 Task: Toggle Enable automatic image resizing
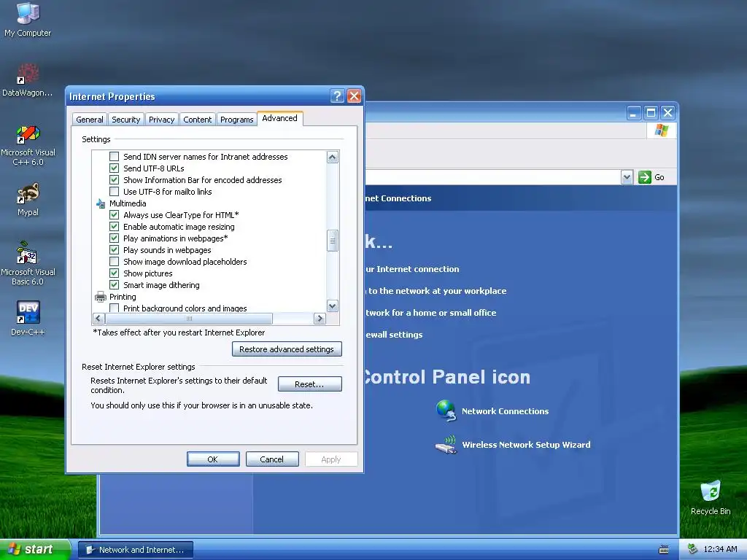114,226
